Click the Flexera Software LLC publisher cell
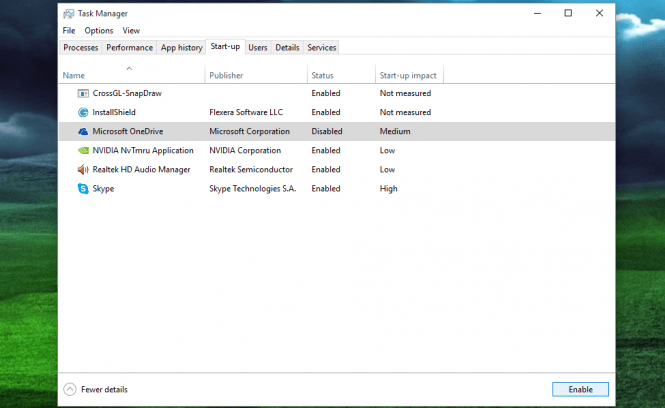Viewport: 665px width, 408px height. click(246, 112)
